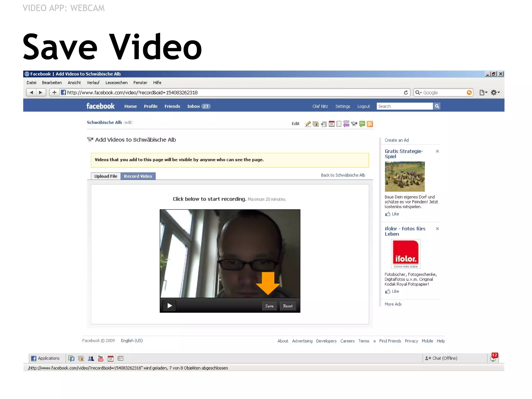Open Friends in the navigation bar

pos(172,106)
